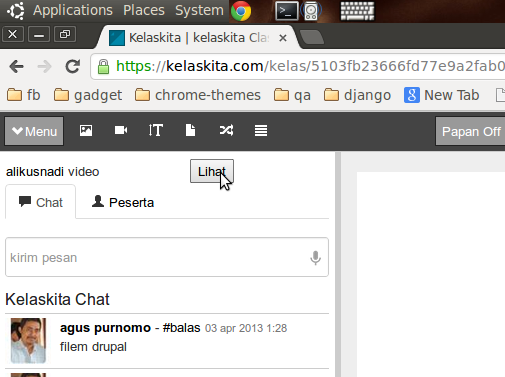505x377 pixels.
Task: Open the chrome-themes bookmarks folder
Action: click(198, 95)
